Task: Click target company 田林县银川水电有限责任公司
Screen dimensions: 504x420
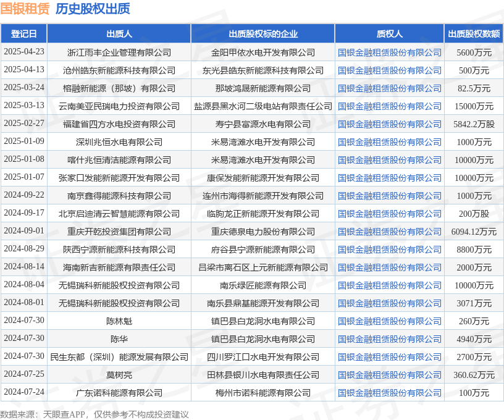Action: (263, 375)
